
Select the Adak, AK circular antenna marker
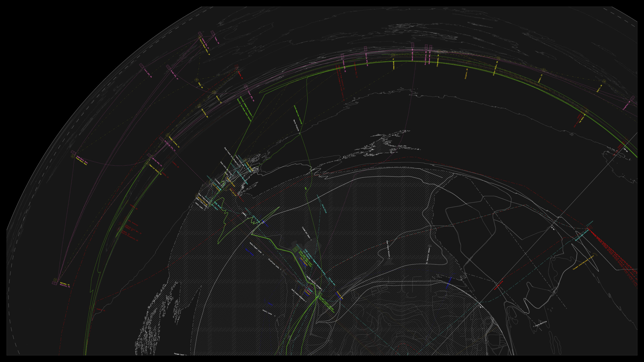[x=197, y=80]
